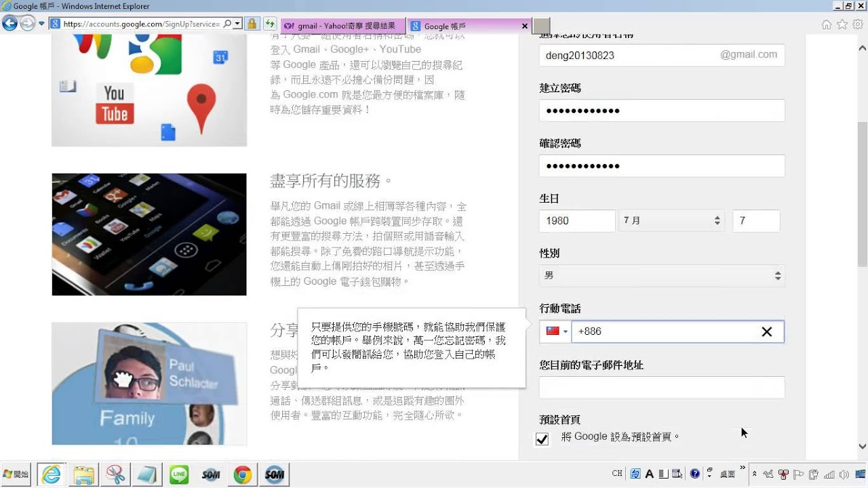Clear the phone number with X icon
The image size is (868, 488).
pyautogui.click(x=767, y=331)
